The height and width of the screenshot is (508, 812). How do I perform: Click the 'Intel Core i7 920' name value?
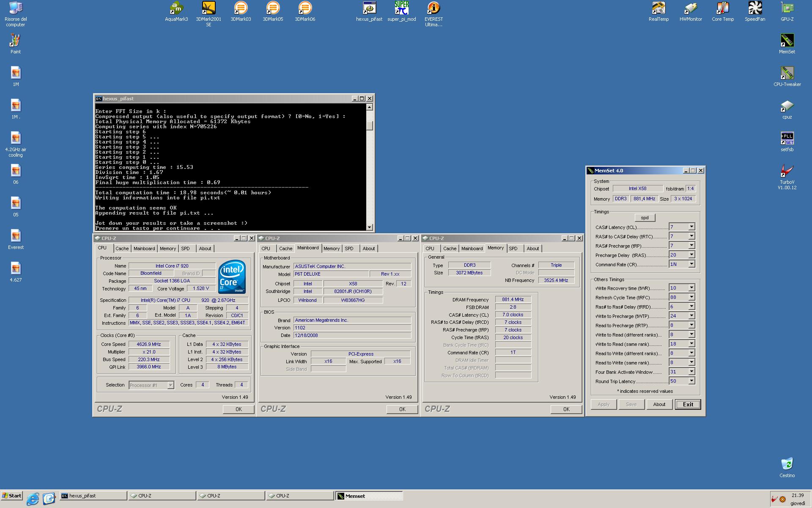click(x=172, y=266)
